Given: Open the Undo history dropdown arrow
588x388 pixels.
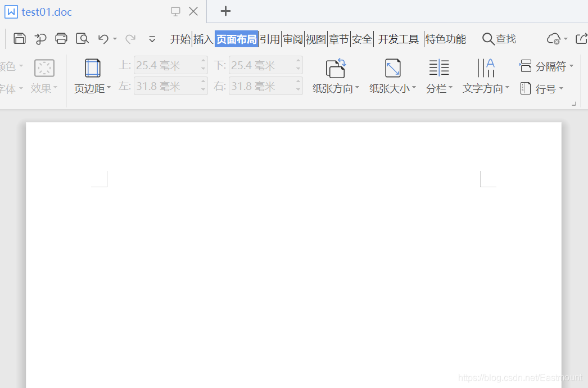Looking at the screenshot, I should tap(115, 39).
